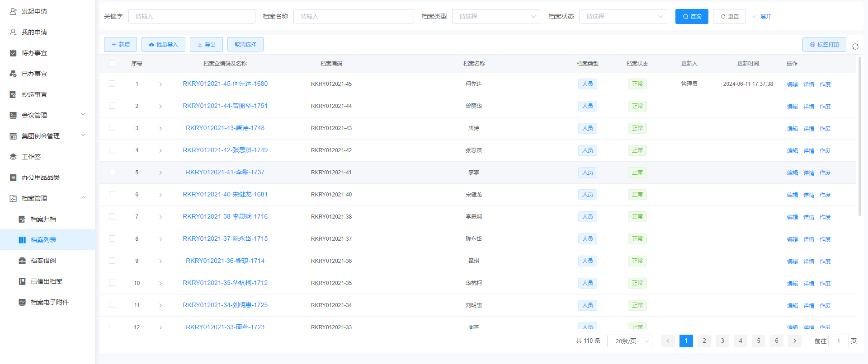Expand row 3 with the chevron arrow
Screen dimensions: 868x364
[160, 128]
